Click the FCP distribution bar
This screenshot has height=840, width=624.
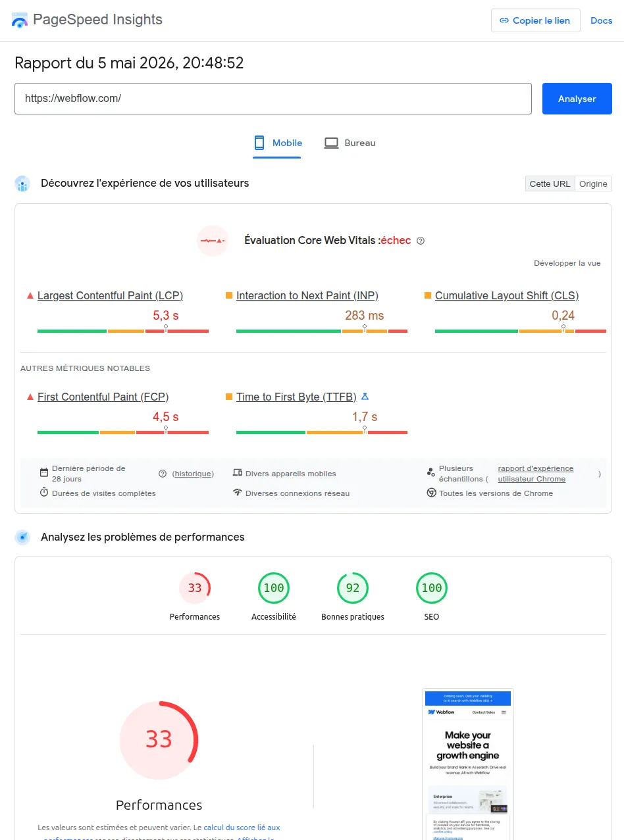(123, 432)
